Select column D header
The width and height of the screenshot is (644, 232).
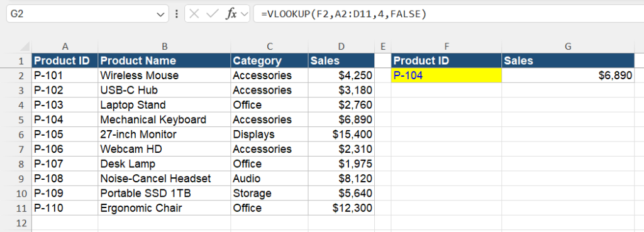(341, 47)
